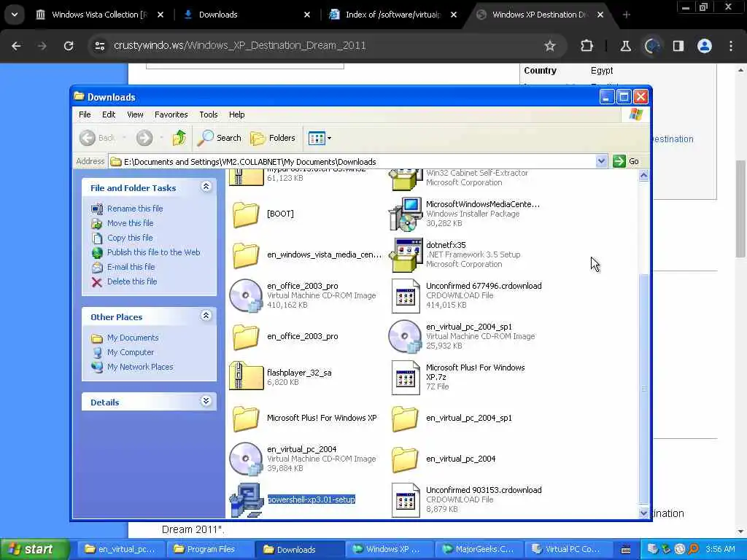Open the Tools menu
Image resolution: width=747 pixels, height=560 pixels.
208,114
